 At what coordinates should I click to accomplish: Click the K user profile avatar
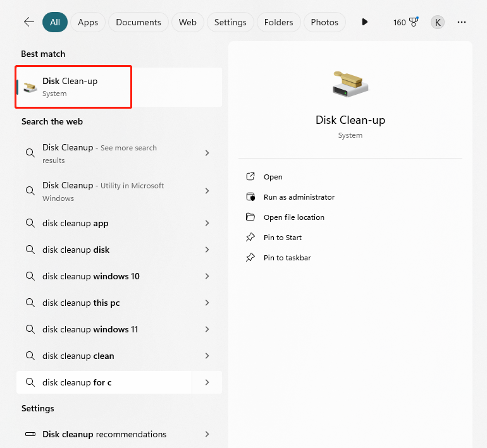[438, 22]
